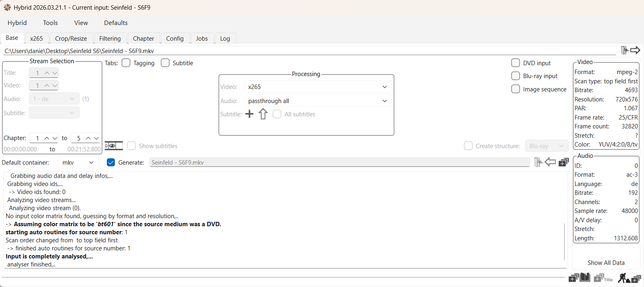Viewport: 644px width, 287px height.
Task: Click add-to-queue icon beside output field
Action: coord(564,162)
